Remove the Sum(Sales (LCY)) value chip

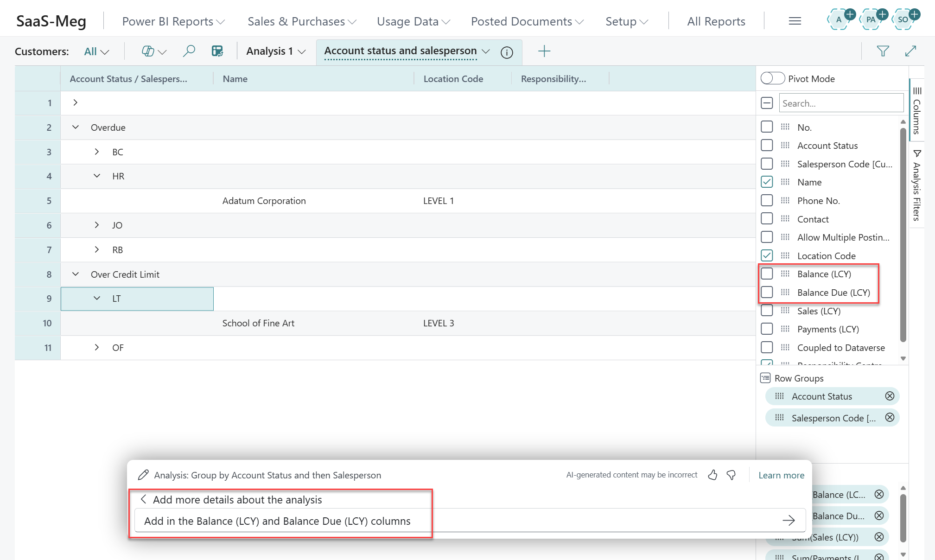pos(879,537)
